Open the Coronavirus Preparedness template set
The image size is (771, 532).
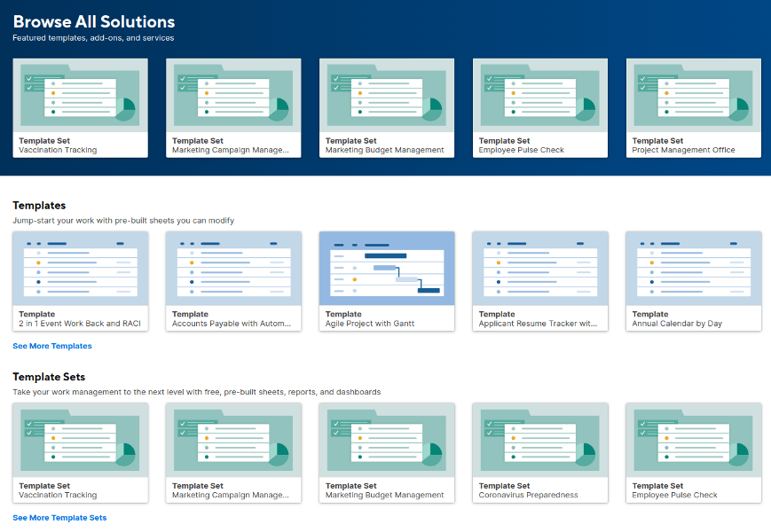click(x=540, y=450)
